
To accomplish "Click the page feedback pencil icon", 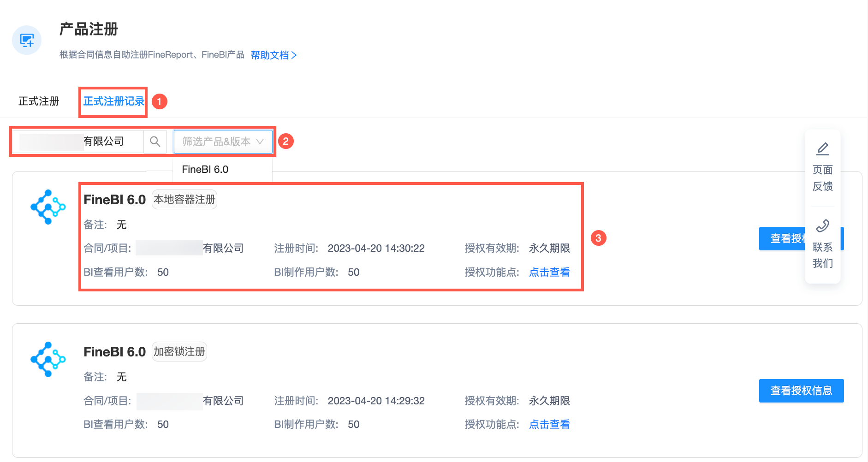I will 823,149.
